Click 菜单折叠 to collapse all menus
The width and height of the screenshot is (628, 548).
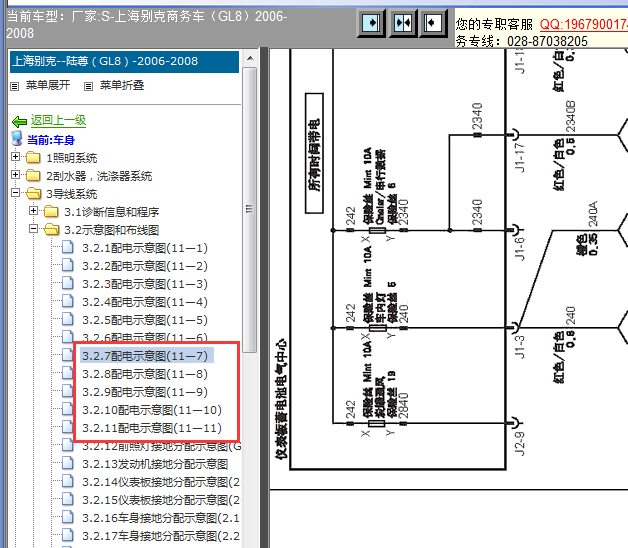point(122,85)
